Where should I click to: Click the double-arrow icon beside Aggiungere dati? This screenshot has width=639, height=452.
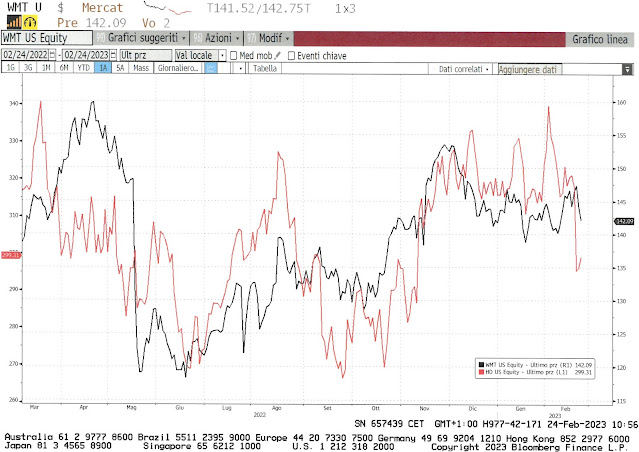click(x=627, y=69)
